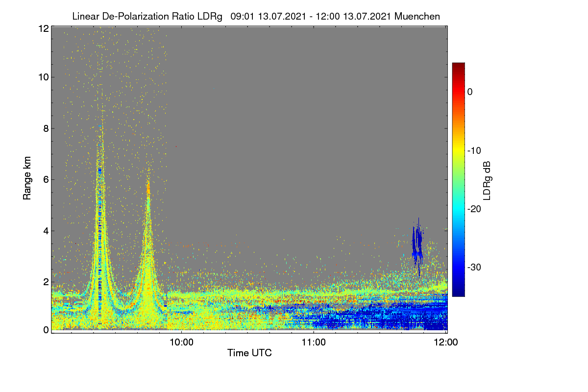Click the dark red top of the colorbar
The image size is (588, 392).
point(458,66)
